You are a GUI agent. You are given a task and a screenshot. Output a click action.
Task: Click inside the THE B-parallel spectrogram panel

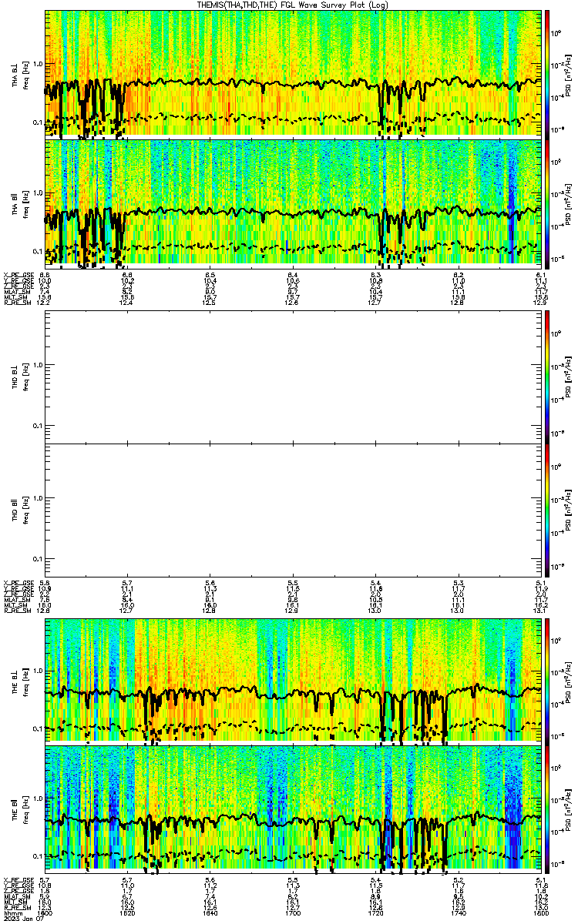click(x=293, y=808)
